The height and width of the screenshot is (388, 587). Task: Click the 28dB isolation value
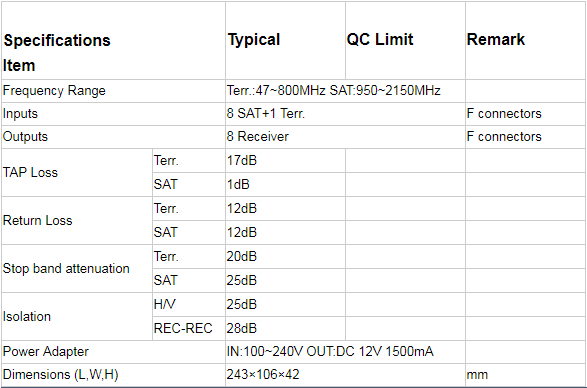tap(242, 328)
